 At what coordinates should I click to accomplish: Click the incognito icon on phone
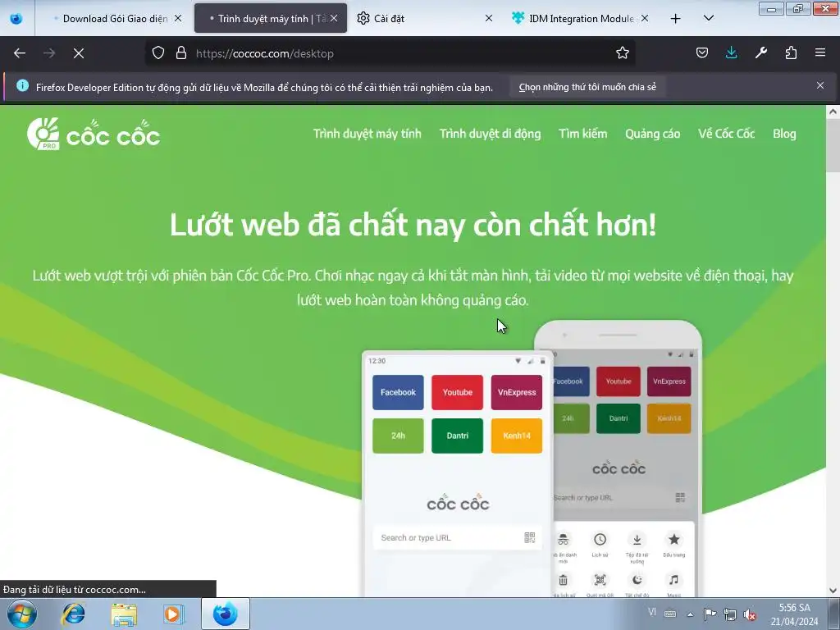click(563, 540)
